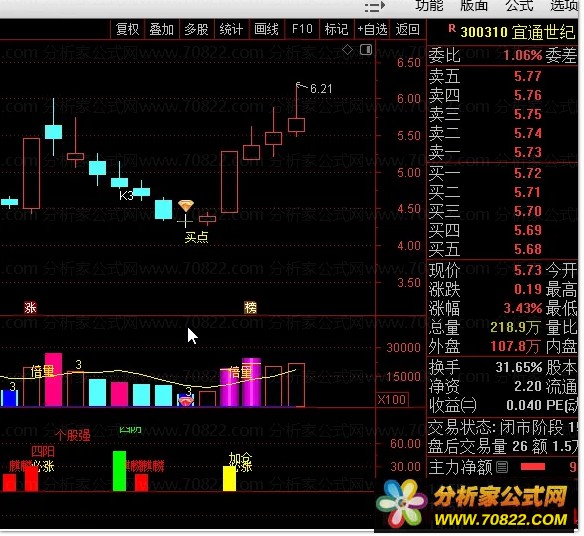The height and width of the screenshot is (536, 584).
Task: Open the 版面 menu
Action: [474, 6]
